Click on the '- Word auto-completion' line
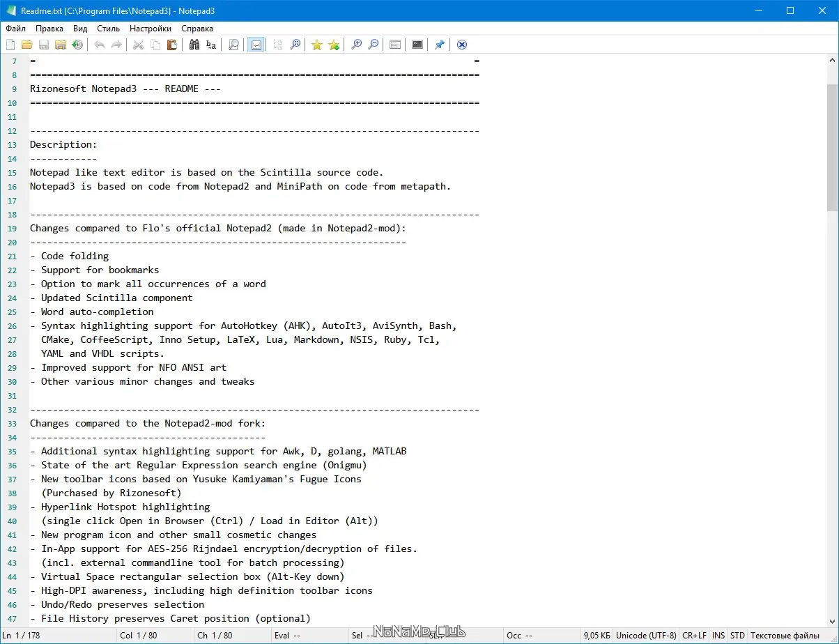The image size is (839, 644). pyautogui.click(x=92, y=312)
